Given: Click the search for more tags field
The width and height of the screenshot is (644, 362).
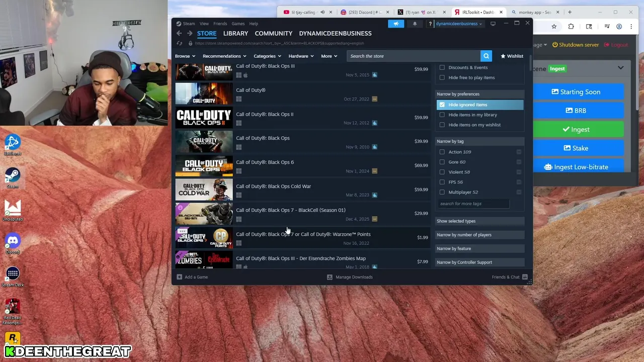Looking at the screenshot, I should [x=473, y=204].
